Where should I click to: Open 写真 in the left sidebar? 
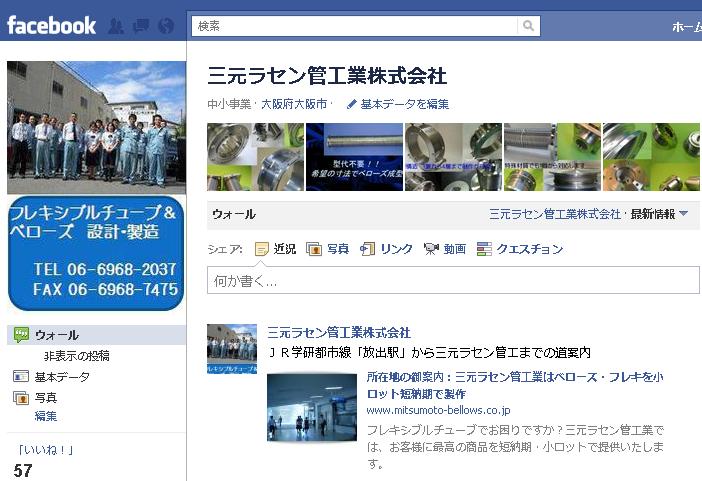46,397
